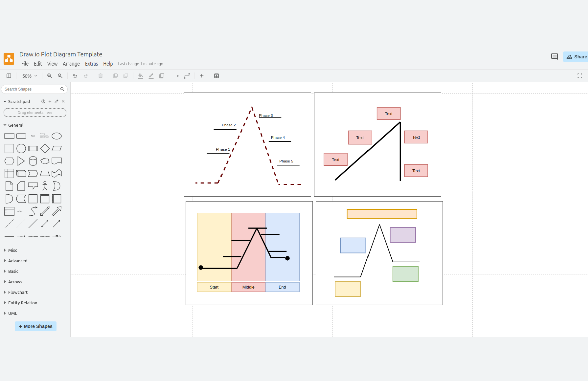The width and height of the screenshot is (588, 381).
Task: Open the File menu
Action: [x=25, y=64]
